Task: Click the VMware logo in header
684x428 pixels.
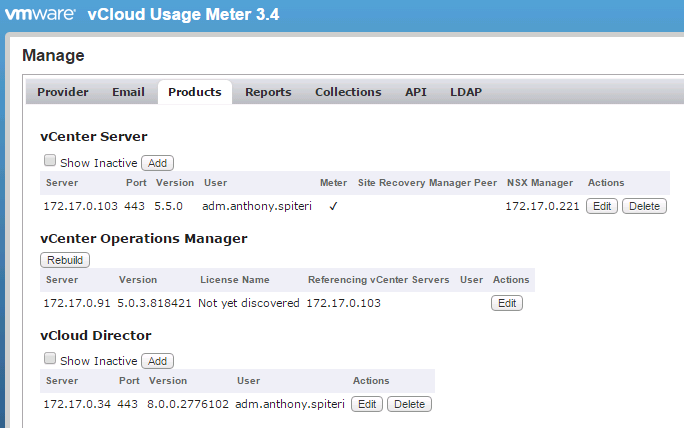Action: tap(40, 14)
